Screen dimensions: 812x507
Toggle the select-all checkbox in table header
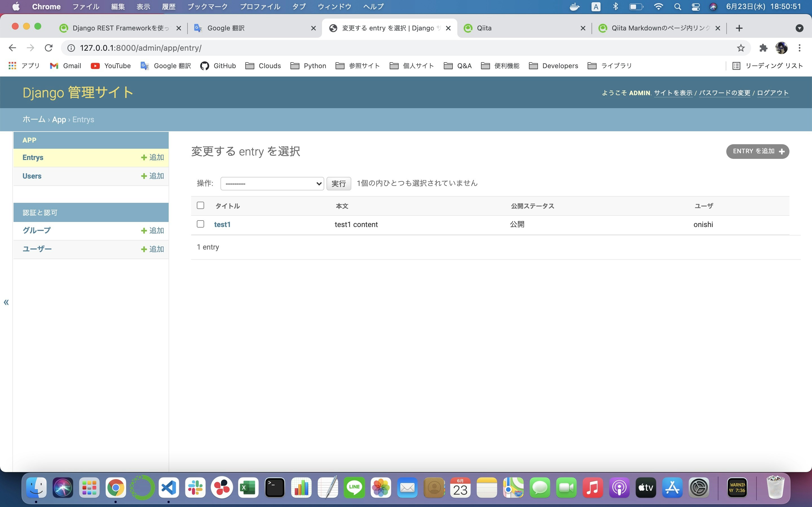[x=200, y=206]
